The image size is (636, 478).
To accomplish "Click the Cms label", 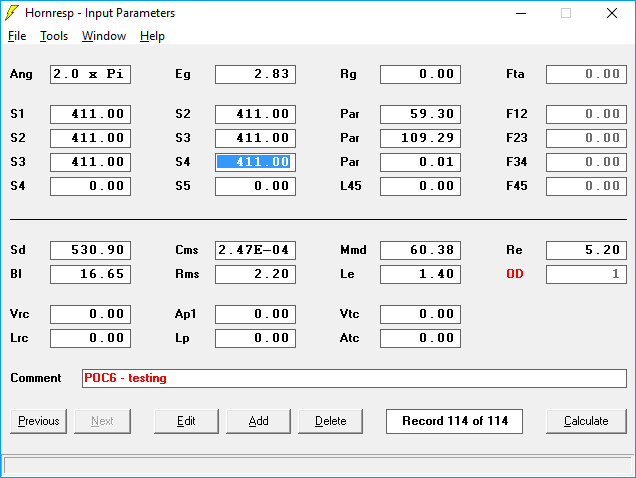I will (187, 250).
